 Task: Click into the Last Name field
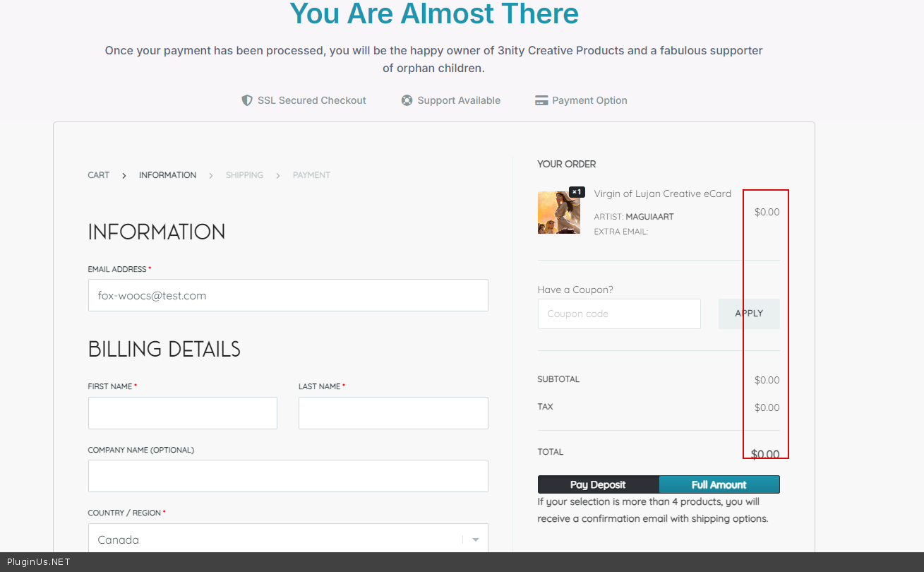tap(393, 413)
